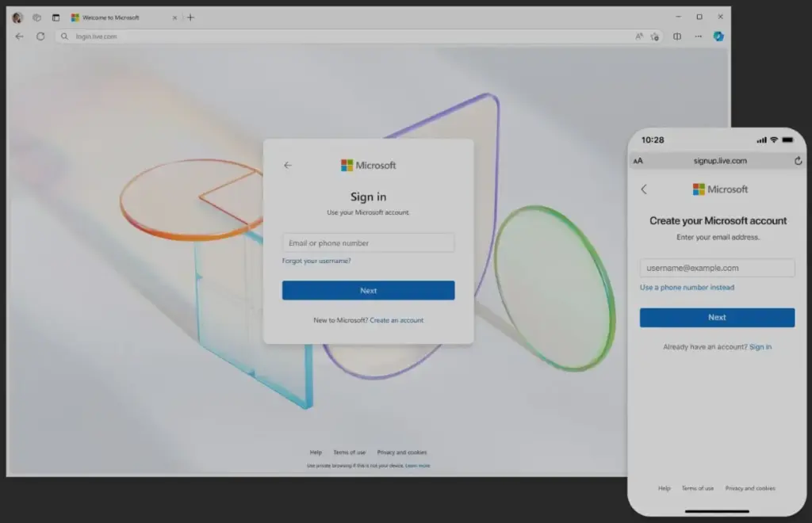Image resolution: width=812 pixels, height=523 pixels.
Task: Click the Email or phone number field
Action: point(368,242)
